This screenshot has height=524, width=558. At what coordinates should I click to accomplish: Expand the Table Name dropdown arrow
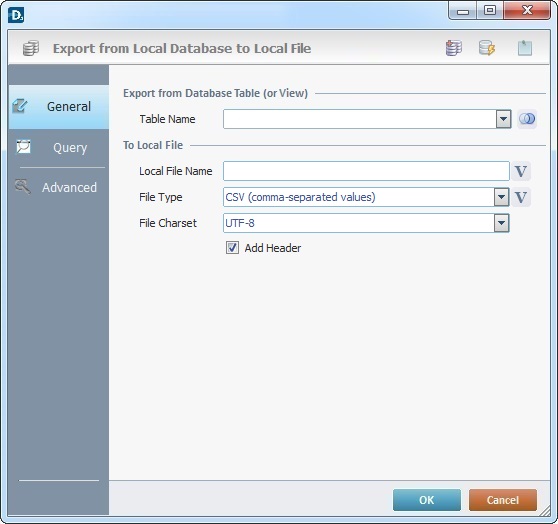[x=504, y=119]
